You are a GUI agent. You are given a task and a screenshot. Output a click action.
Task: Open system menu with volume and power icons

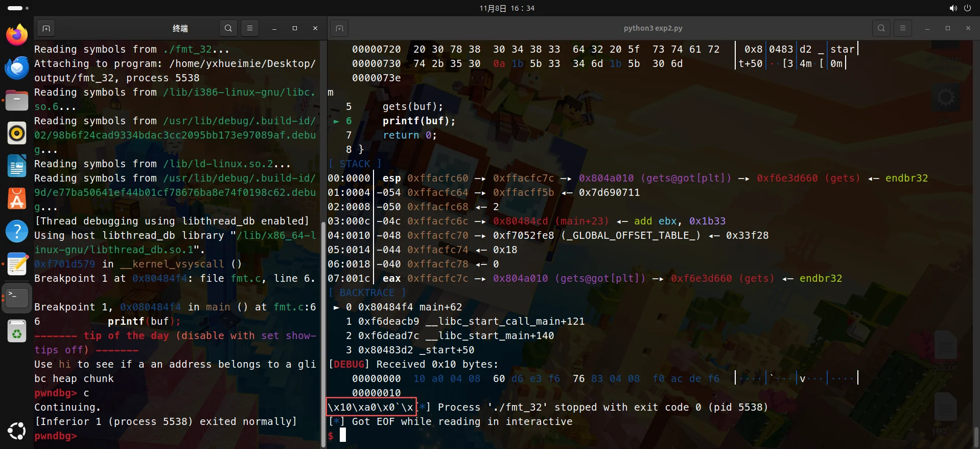click(x=960, y=8)
